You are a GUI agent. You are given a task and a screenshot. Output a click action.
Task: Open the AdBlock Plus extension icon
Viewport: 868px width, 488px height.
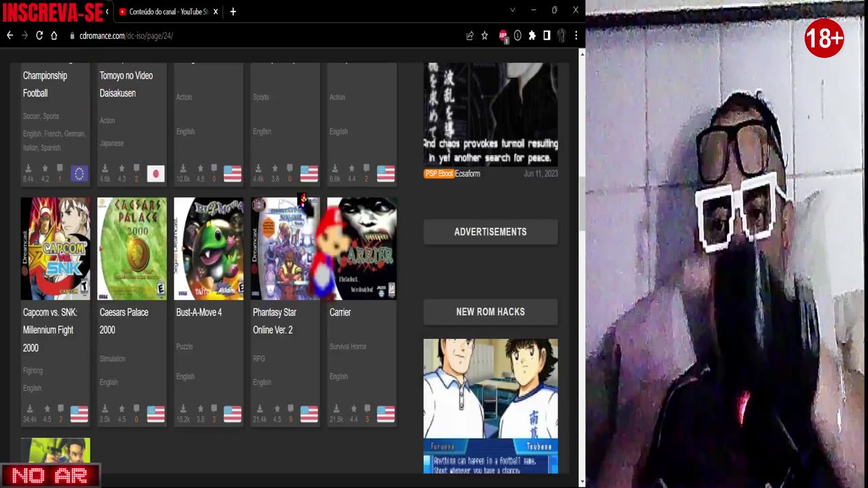(x=503, y=36)
